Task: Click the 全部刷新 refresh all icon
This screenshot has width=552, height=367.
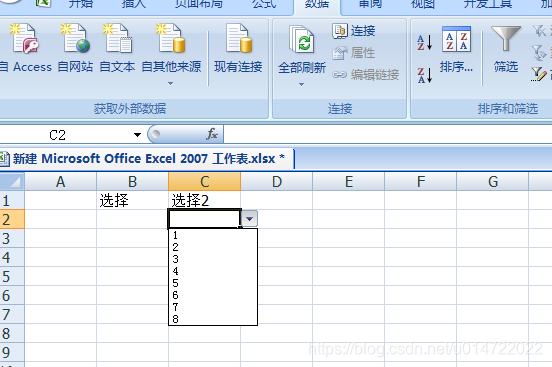Action: 301,39
